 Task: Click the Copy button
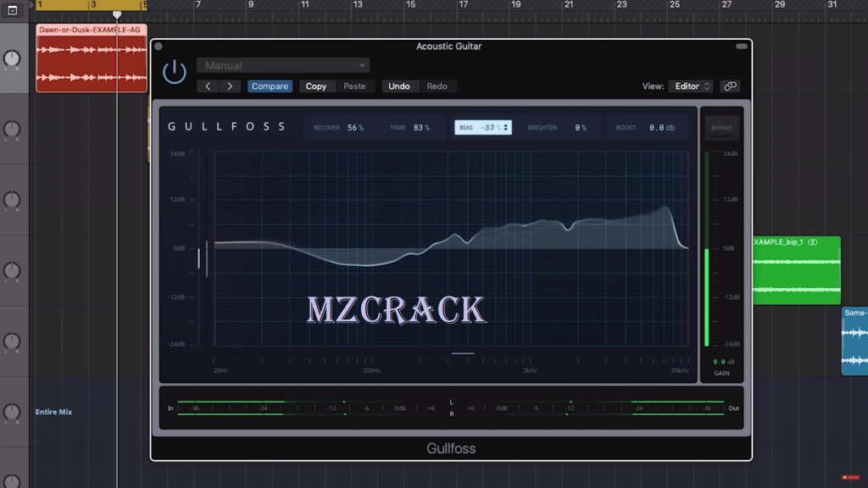tap(316, 86)
